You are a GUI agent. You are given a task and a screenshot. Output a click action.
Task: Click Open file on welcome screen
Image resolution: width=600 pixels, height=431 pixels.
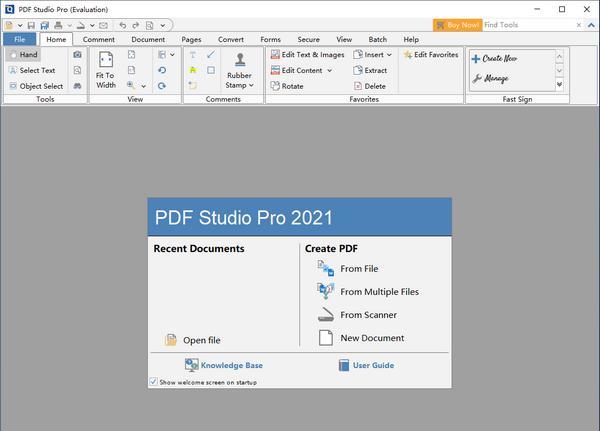click(x=192, y=340)
